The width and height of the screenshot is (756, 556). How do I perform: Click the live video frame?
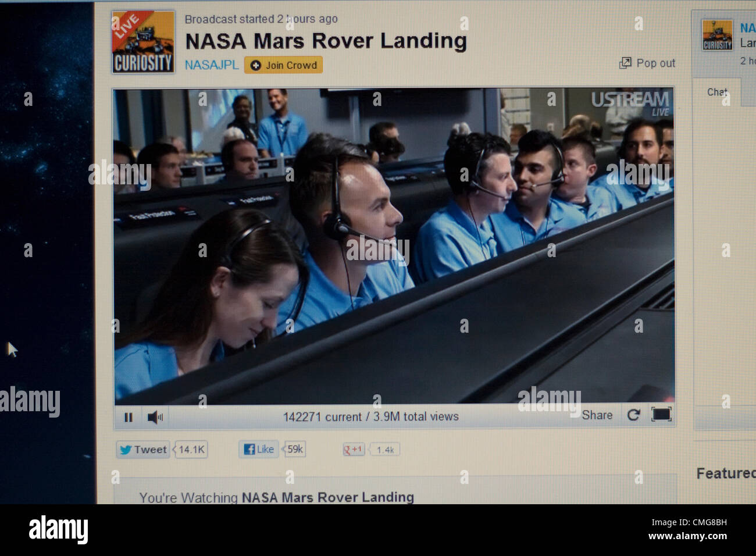394,246
